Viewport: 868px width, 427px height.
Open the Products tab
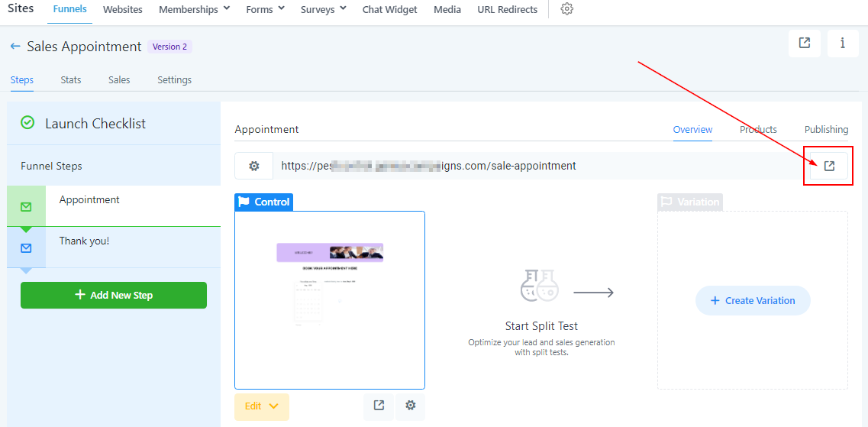758,130
